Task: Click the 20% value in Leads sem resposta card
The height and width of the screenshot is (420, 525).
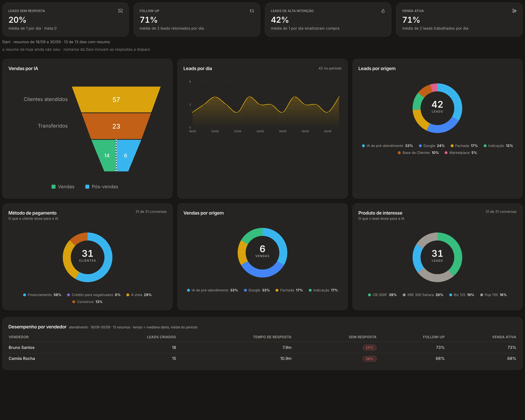Action: pyautogui.click(x=17, y=20)
